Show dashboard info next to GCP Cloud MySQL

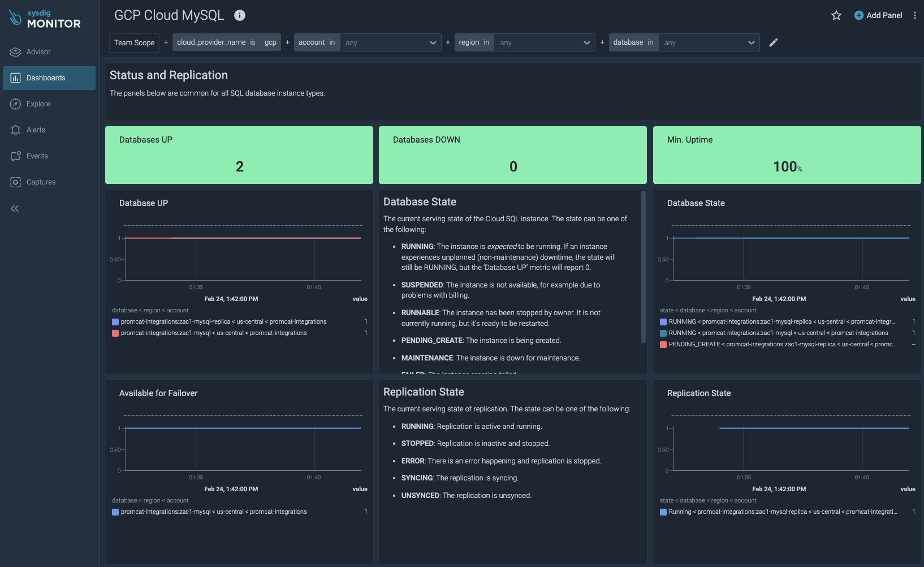coord(240,15)
